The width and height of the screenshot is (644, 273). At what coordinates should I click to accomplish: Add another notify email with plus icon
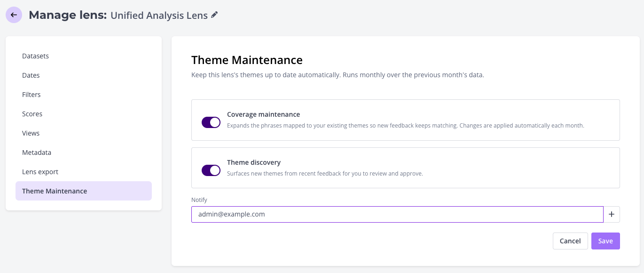(612, 214)
